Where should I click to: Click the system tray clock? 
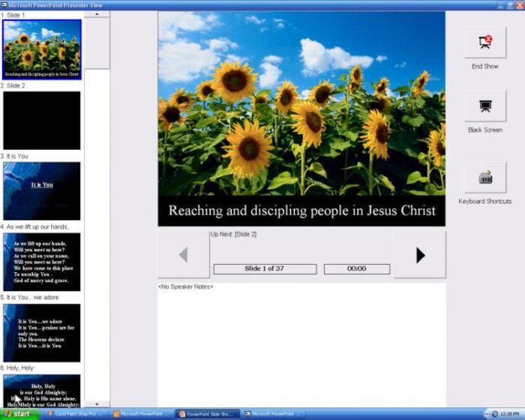pyautogui.click(x=510, y=414)
